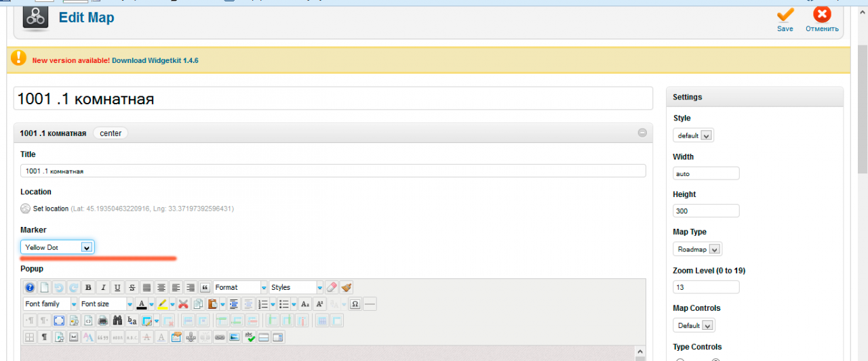
Task: Toggle italic text formatting
Action: click(102, 287)
